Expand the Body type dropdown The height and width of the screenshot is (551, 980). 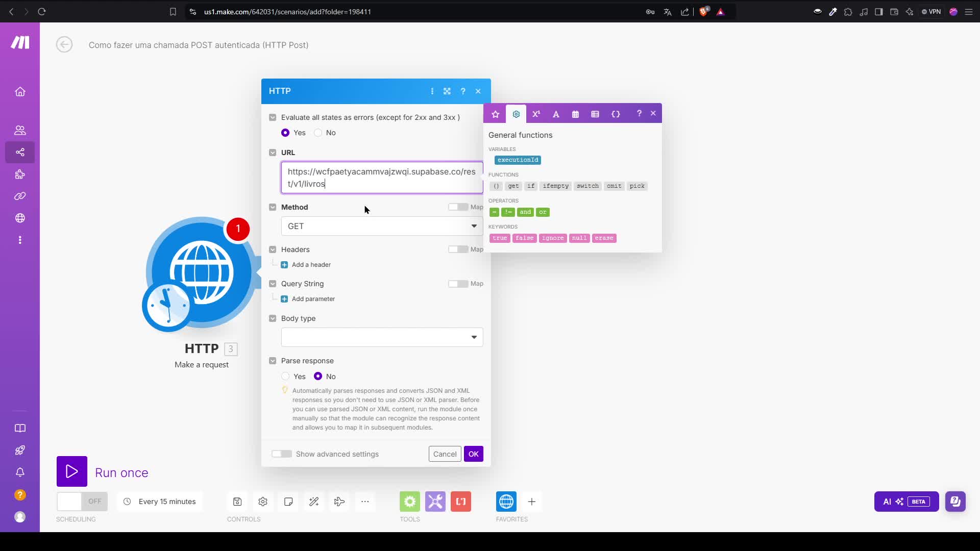[382, 337]
